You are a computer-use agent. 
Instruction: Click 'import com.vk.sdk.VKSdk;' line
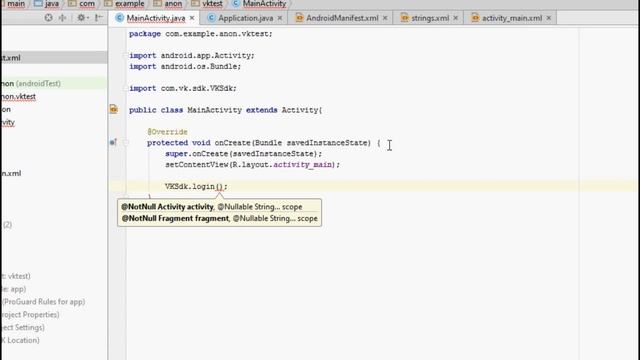point(182,88)
